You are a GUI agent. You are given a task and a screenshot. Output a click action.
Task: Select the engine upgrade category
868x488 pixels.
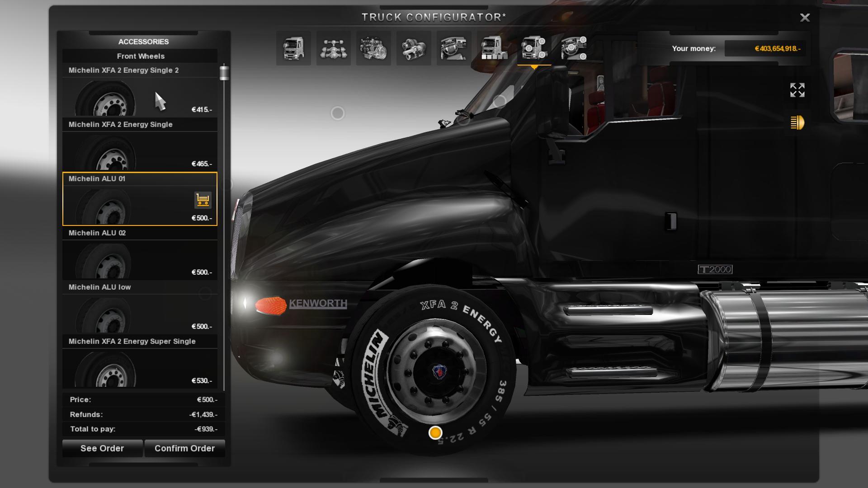(373, 48)
